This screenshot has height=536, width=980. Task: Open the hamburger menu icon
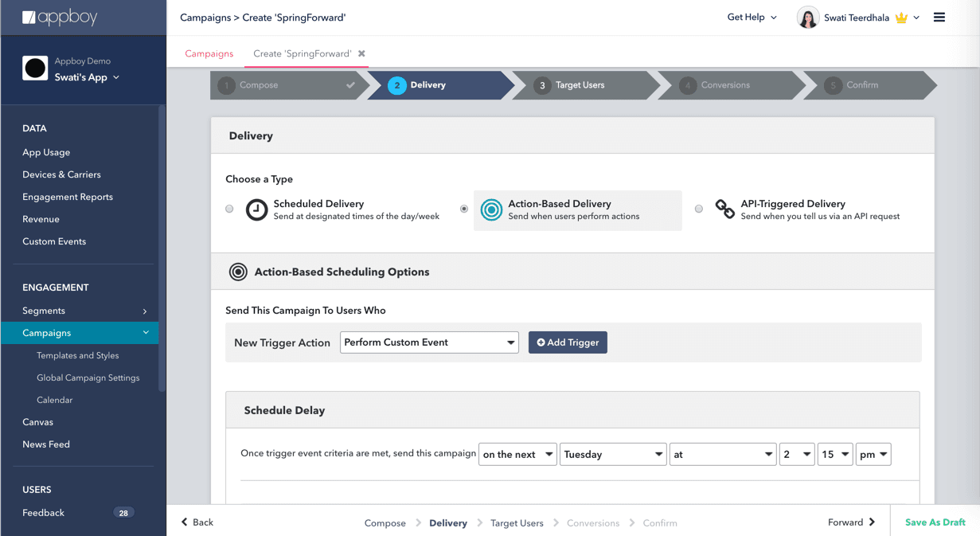click(939, 18)
